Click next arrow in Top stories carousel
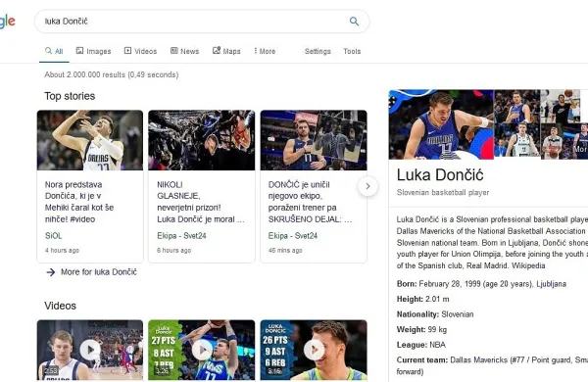The image size is (588, 382). coord(367,186)
